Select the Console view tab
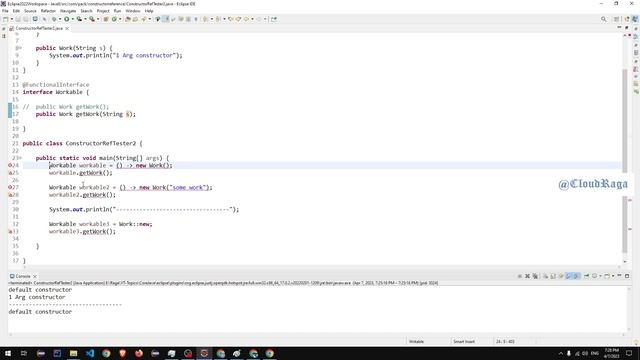 tap(23, 276)
